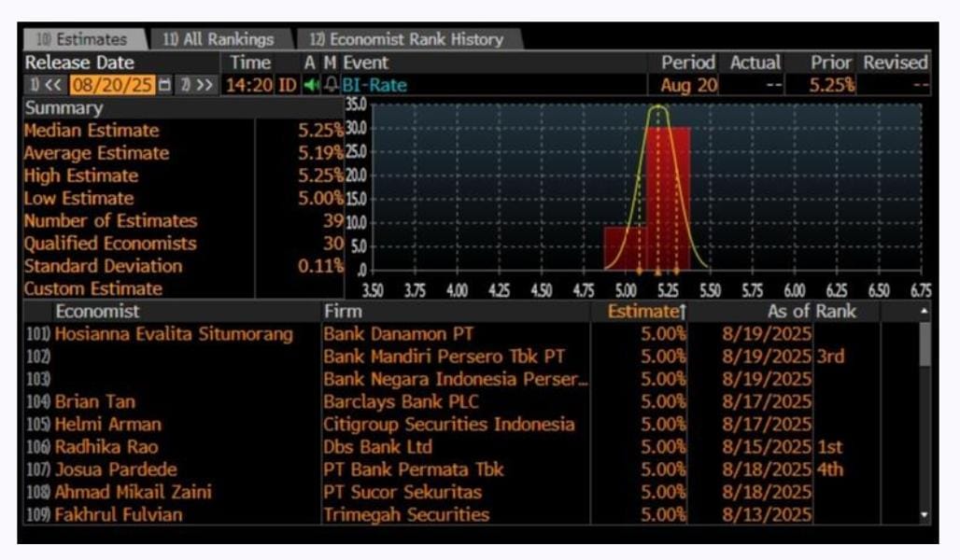Image resolution: width=960 pixels, height=560 pixels.
Task: Open the Economist Rank History tab
Action: point(406,39)
